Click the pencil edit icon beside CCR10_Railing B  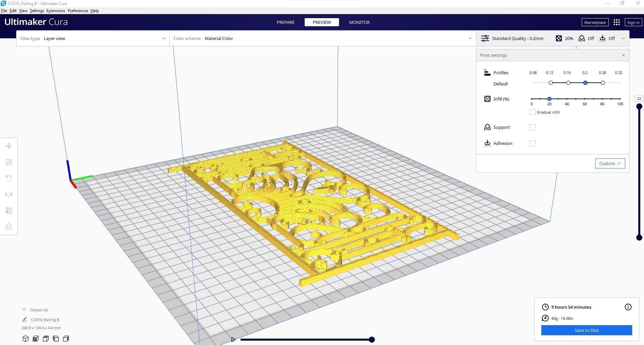[x=24, y=319]
